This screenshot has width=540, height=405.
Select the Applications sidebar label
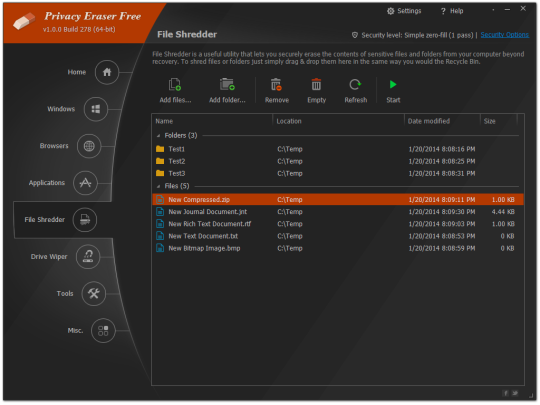pos(46,183)
